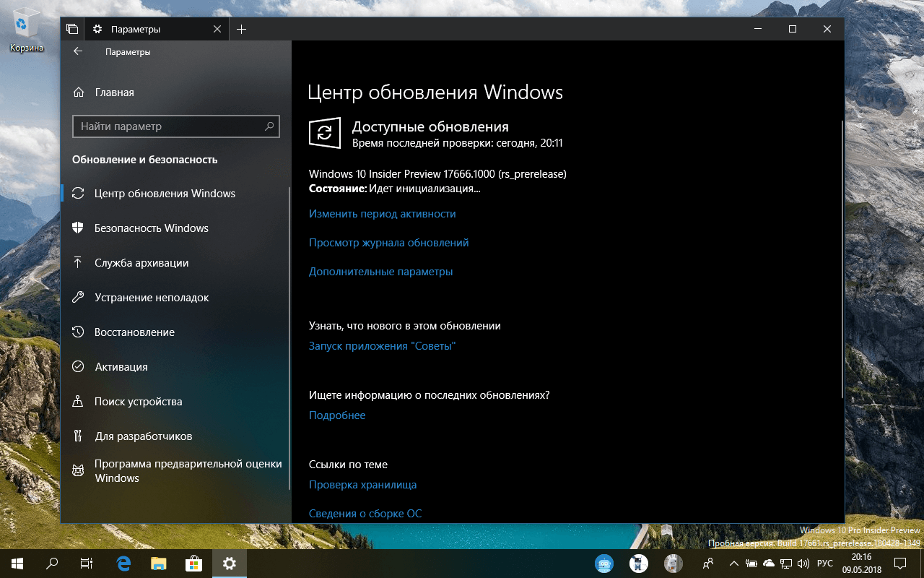Open Проверка хранилища link
Image resolution: width=924 pixels, height=578 pixels.
pyautogui.click(x=362, y=485)
